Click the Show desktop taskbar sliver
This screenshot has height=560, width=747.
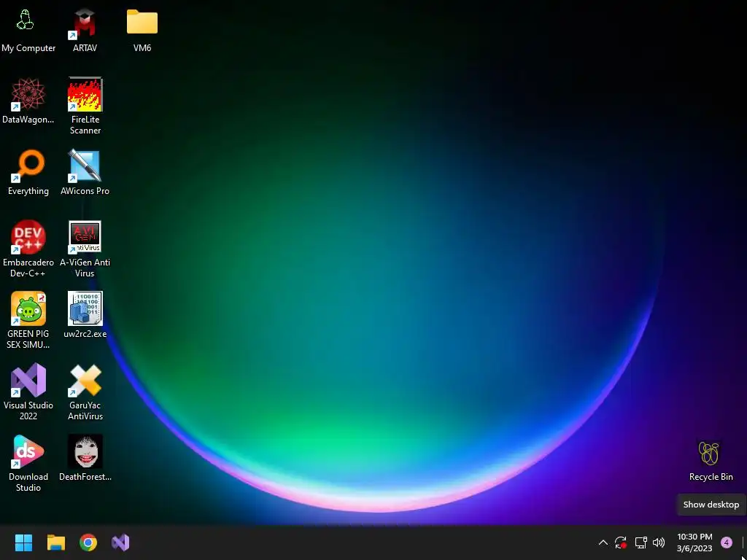tap(743, 542)
